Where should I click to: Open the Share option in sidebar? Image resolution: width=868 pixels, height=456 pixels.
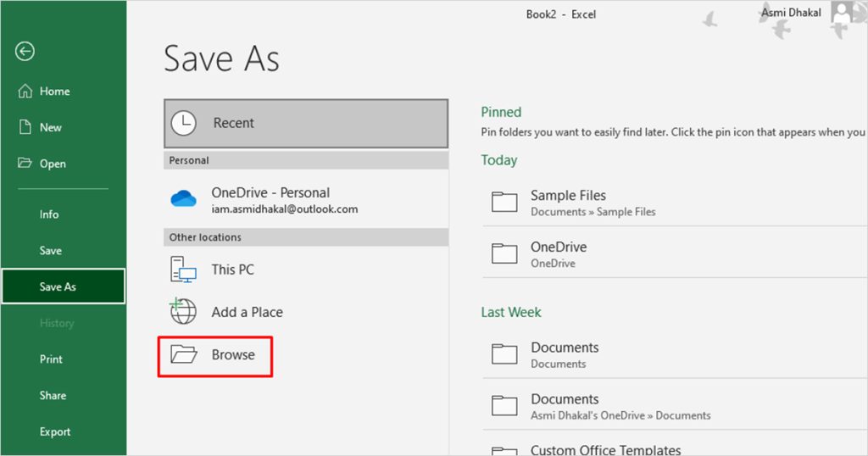[53, 396]
